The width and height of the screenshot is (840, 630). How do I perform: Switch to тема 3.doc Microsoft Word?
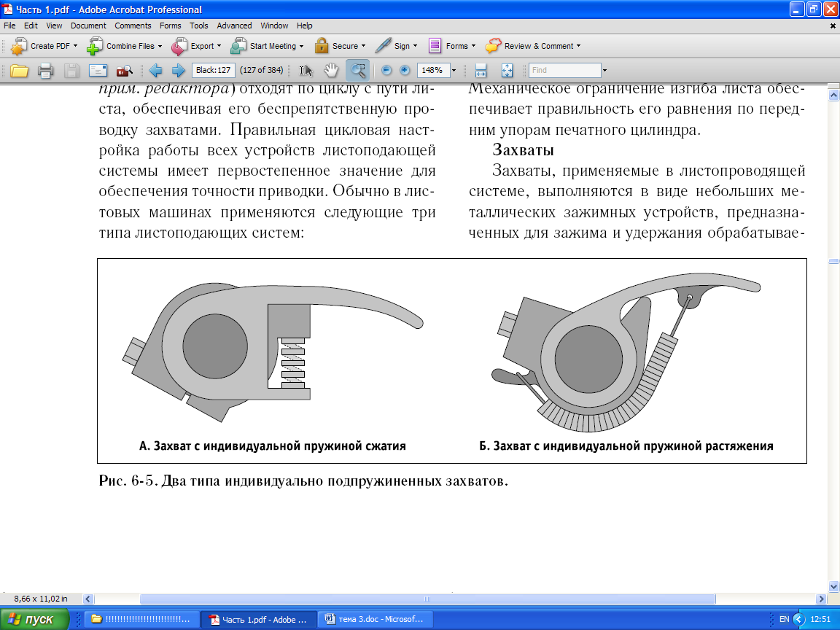tap(376, 619)
